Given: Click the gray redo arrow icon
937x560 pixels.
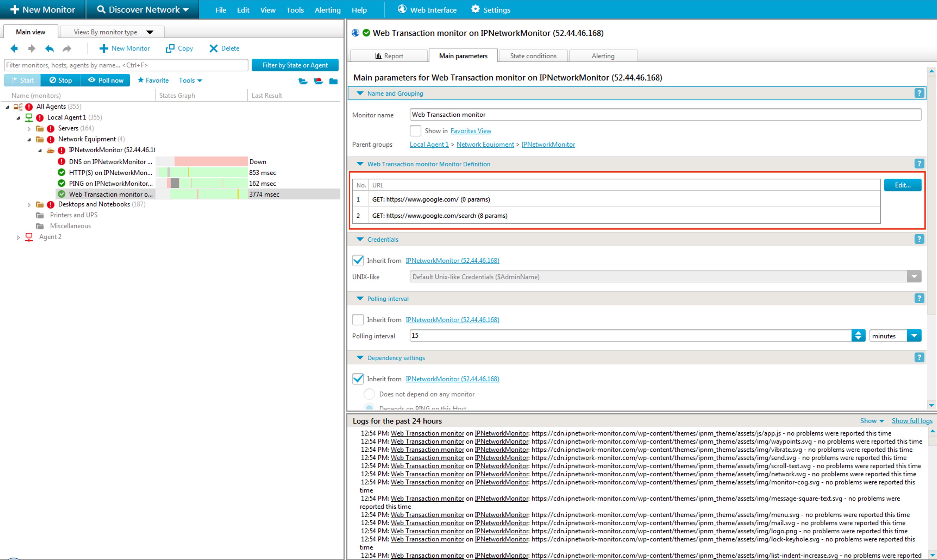Looking at the screenshot, I should click(x=67, y=48).
